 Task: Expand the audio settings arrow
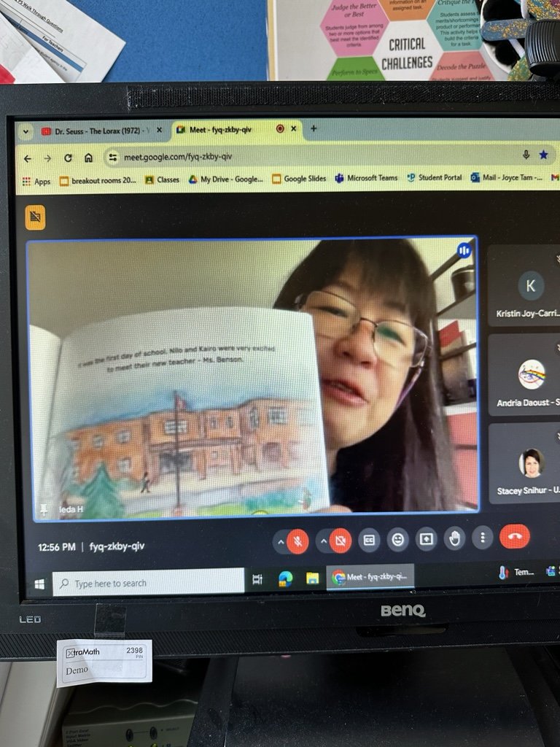coord(281,542)
